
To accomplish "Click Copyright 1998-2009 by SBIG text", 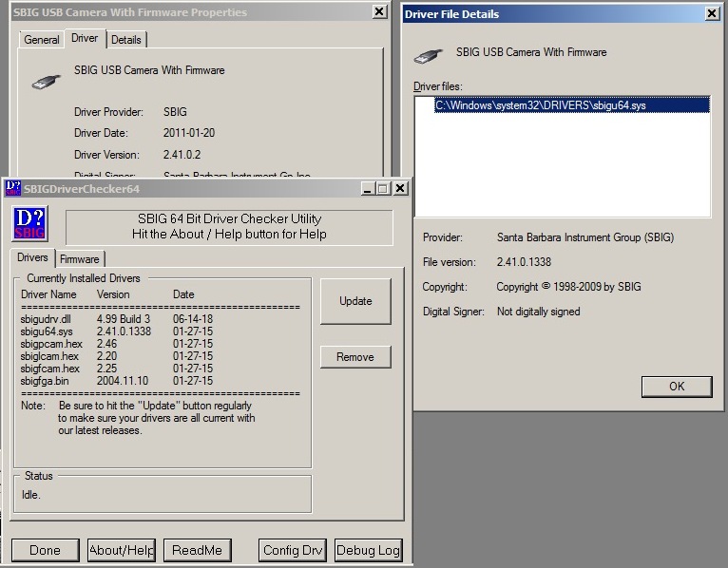I will point(568,287).
